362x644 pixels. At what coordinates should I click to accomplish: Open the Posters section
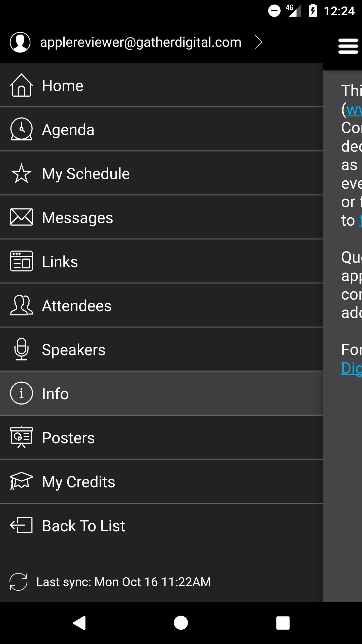click(x=161, y=437)
